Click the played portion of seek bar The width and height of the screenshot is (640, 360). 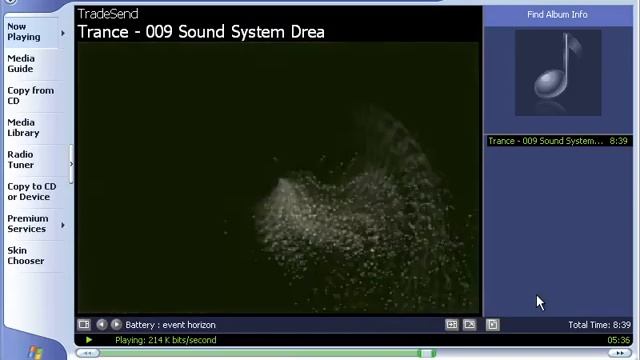(259, 353)
